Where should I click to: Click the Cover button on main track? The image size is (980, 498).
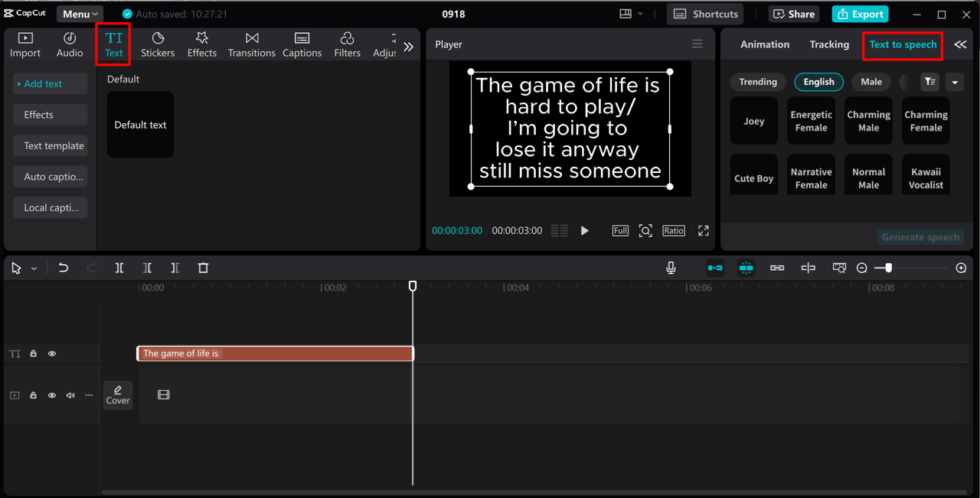click(x=118, y=395)
